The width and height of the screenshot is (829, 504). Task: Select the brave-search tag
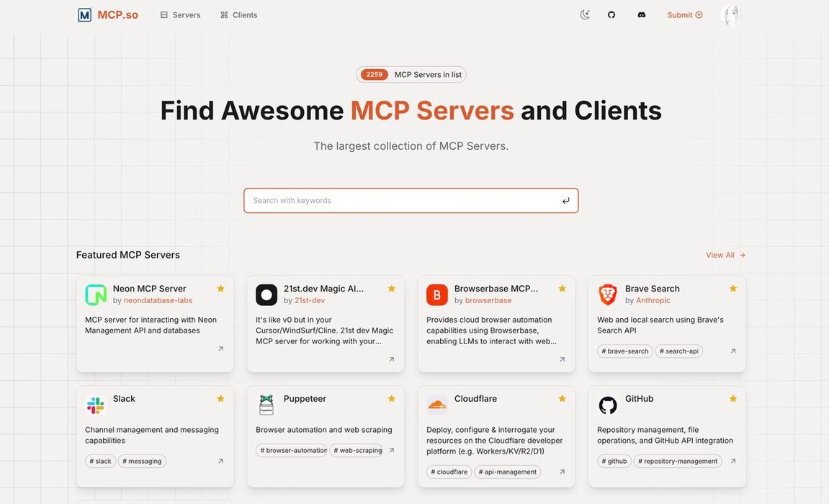[625, 351]
